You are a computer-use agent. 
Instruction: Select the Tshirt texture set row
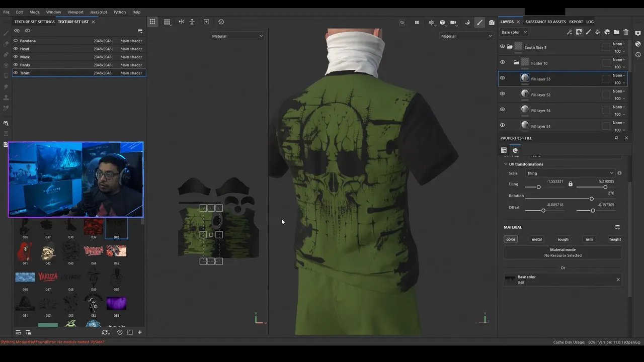79,73
